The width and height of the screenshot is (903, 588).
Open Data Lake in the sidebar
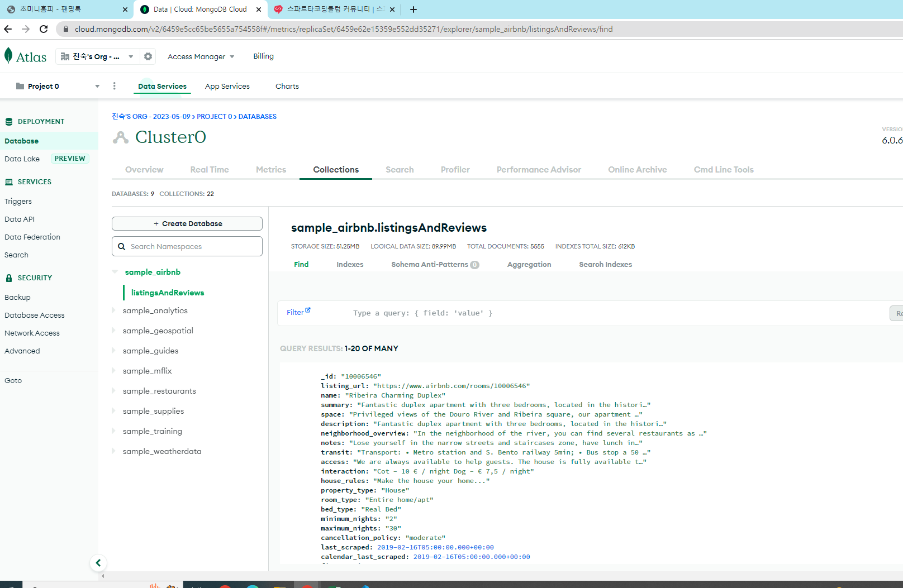click(x=22, y=159)
